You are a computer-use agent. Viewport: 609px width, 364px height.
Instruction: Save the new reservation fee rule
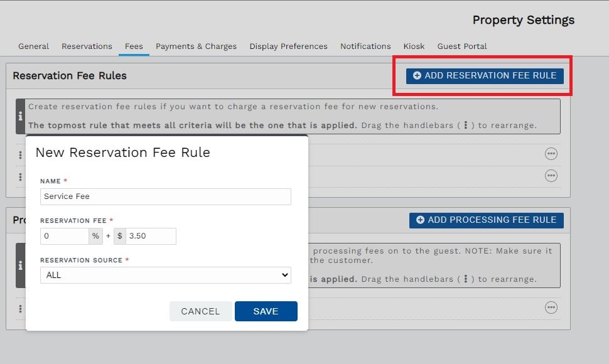click(266, 311)
